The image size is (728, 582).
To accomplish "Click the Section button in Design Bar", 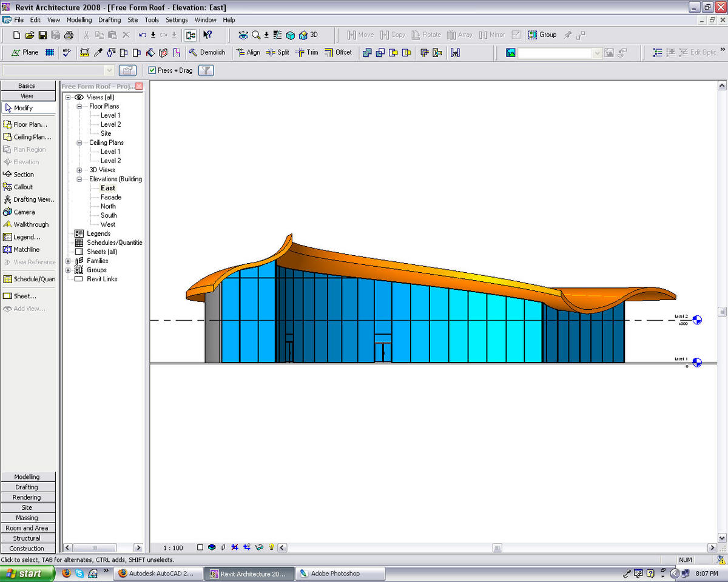I will pyautogui.click(x=22, y=174).
